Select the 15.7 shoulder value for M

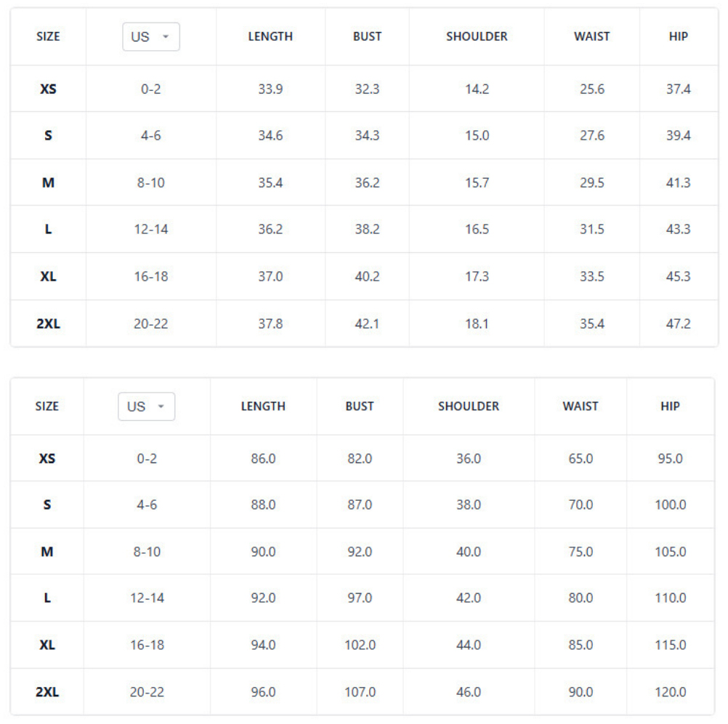tap(477, 182)
